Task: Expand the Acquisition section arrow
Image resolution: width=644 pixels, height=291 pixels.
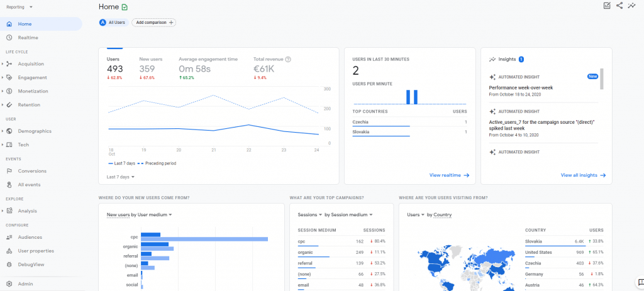Action: point(3,64)
